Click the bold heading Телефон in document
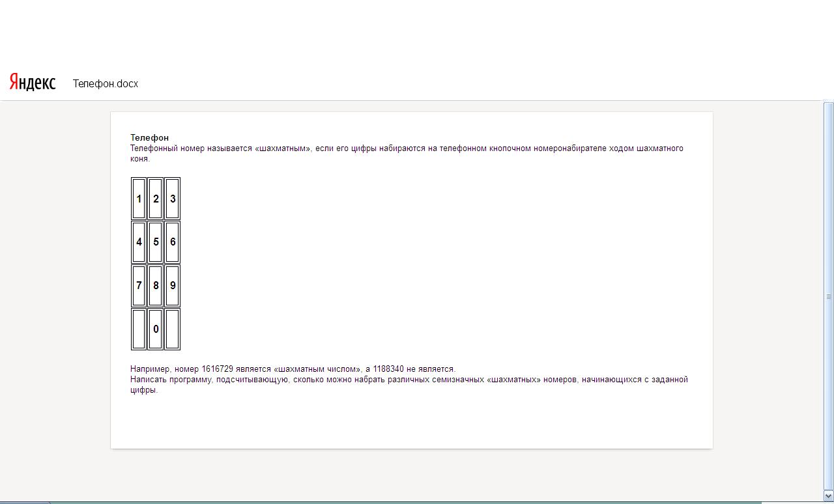834x504 pixels. coord(149,137)
